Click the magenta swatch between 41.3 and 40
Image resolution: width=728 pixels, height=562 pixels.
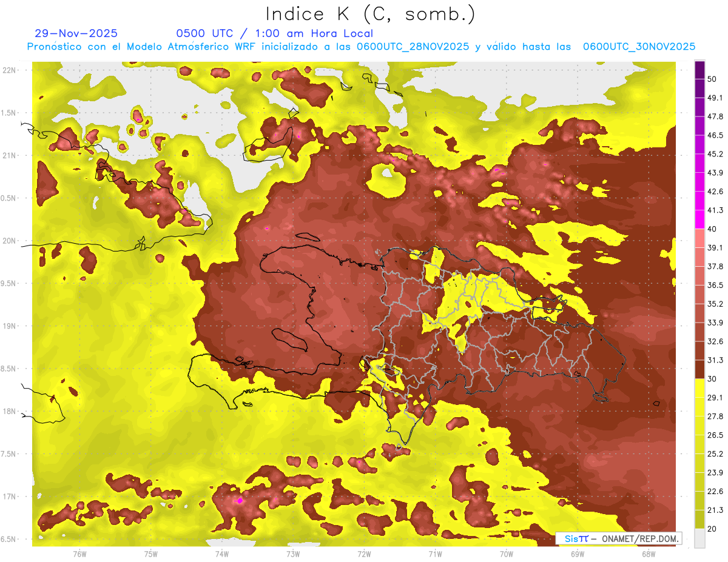(699, 219)
